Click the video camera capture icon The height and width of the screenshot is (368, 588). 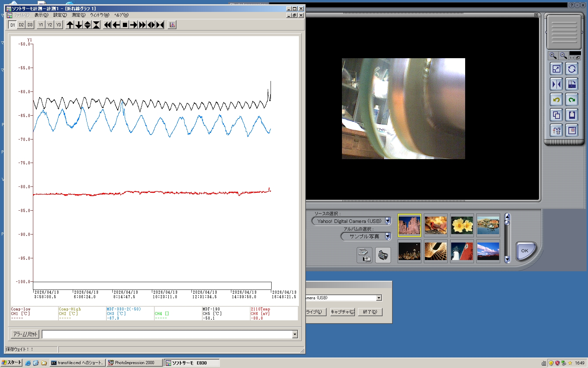click(x=383, y=255)
